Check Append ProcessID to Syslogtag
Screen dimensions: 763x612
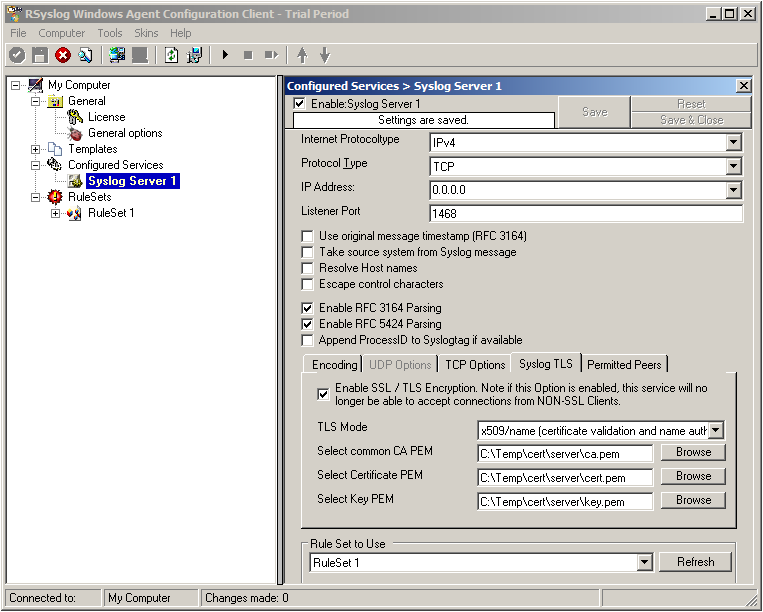click(x=307, y=340)
